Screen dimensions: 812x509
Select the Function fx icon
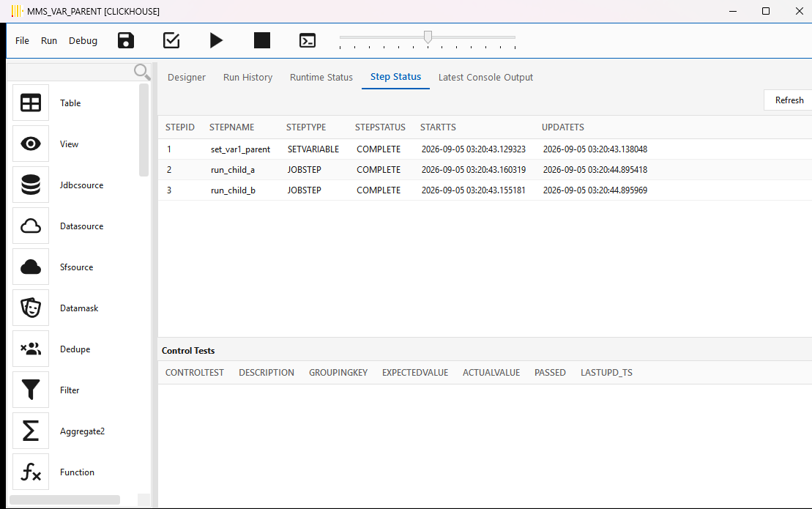(x=31, y=472)
